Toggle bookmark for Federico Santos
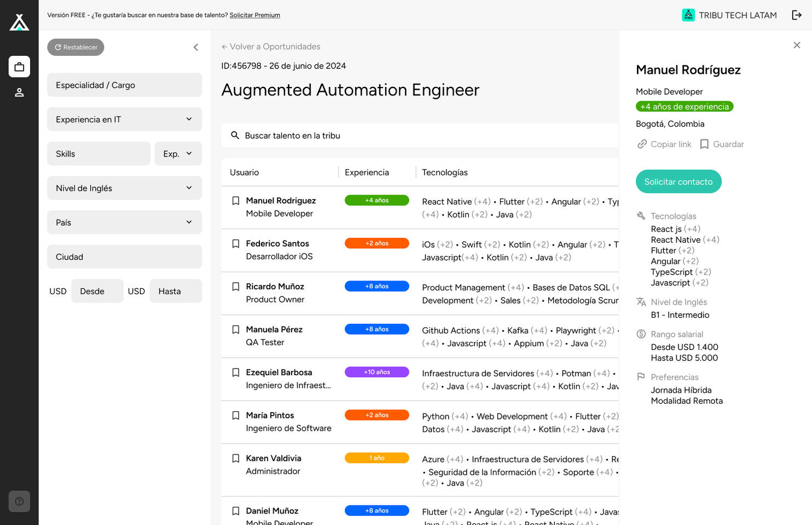The height and width of the screenshot is (525, 812). pyautogui.click(x=236, y=244)
